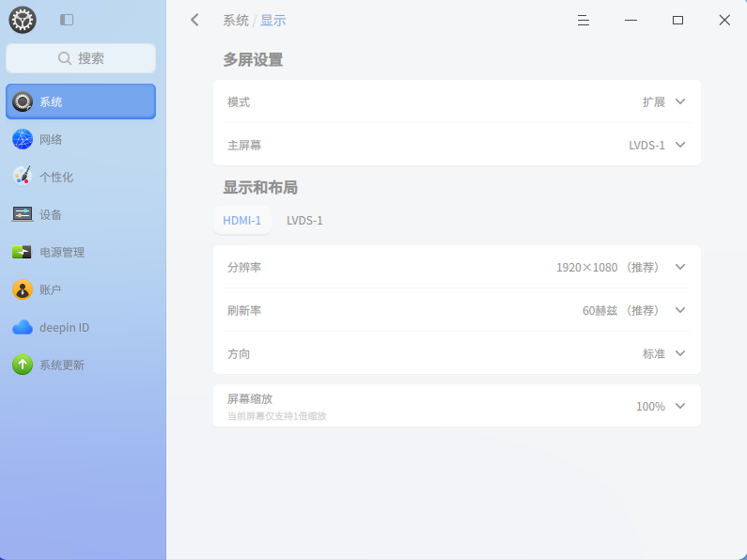Toggle the sidebar collapse icon

(67, 20)
